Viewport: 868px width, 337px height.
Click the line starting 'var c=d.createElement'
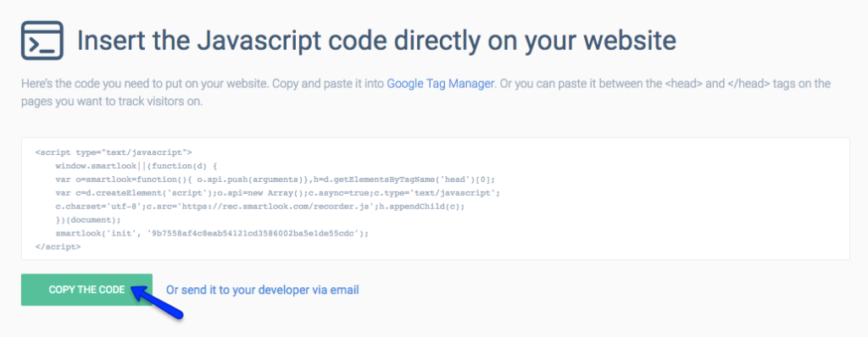click(x=278, y=192)
